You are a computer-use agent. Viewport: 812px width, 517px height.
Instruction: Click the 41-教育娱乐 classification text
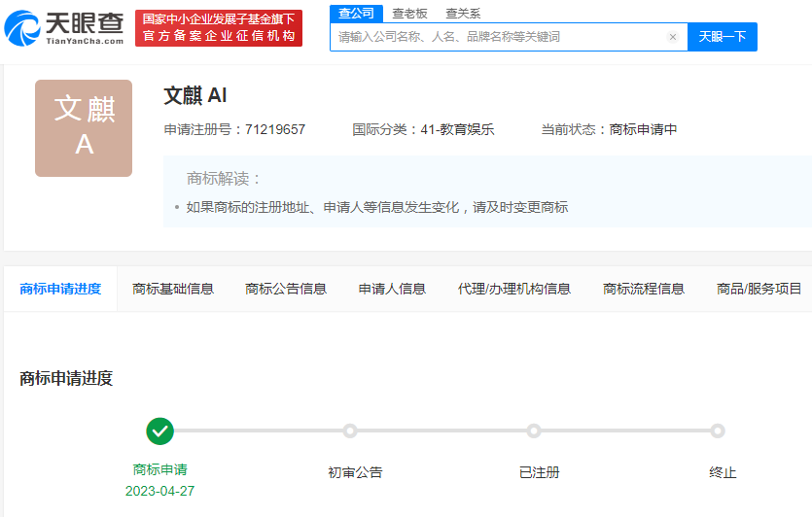[457, 129]
